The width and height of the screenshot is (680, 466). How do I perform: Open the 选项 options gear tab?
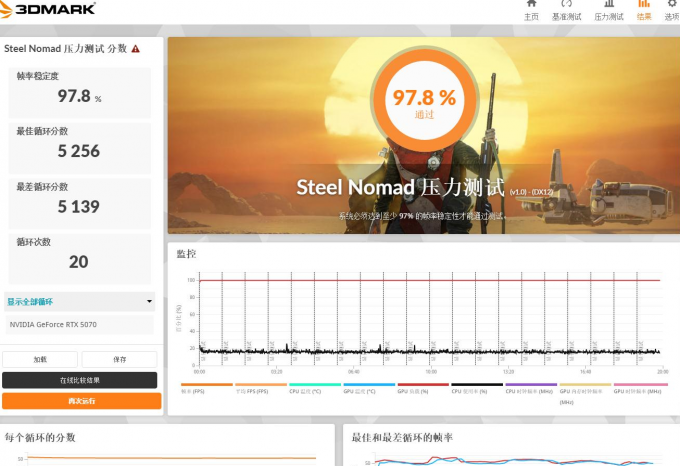tap(672, 10)
